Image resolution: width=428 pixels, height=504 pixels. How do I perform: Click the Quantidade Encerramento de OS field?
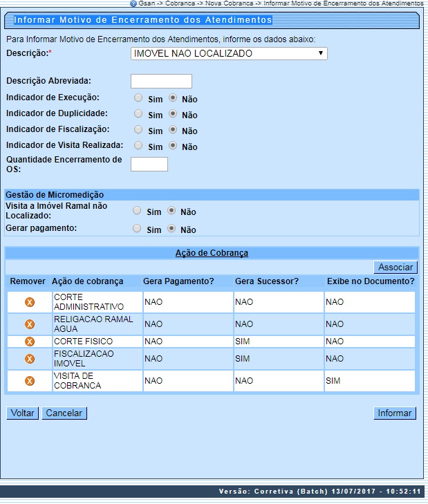(149, 164)
